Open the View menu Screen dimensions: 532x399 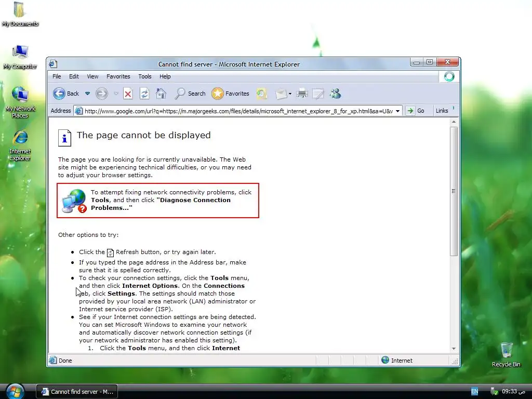tap(92, 76)
